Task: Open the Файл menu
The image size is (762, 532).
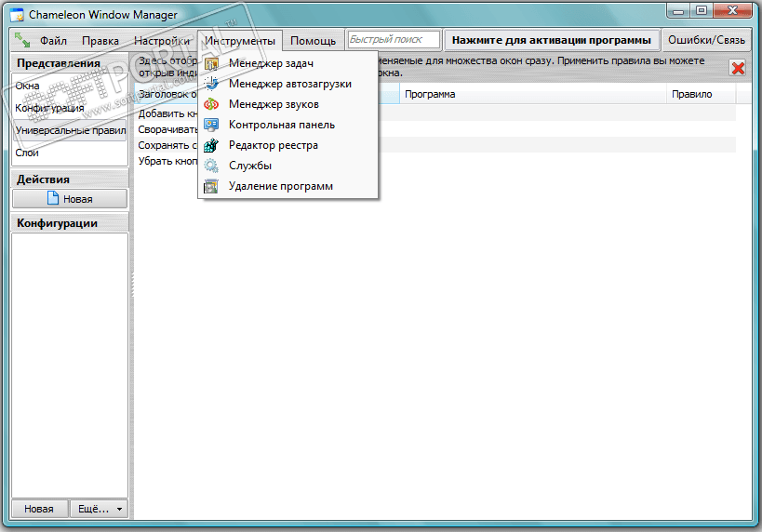Action: click(x=53, y=41)
